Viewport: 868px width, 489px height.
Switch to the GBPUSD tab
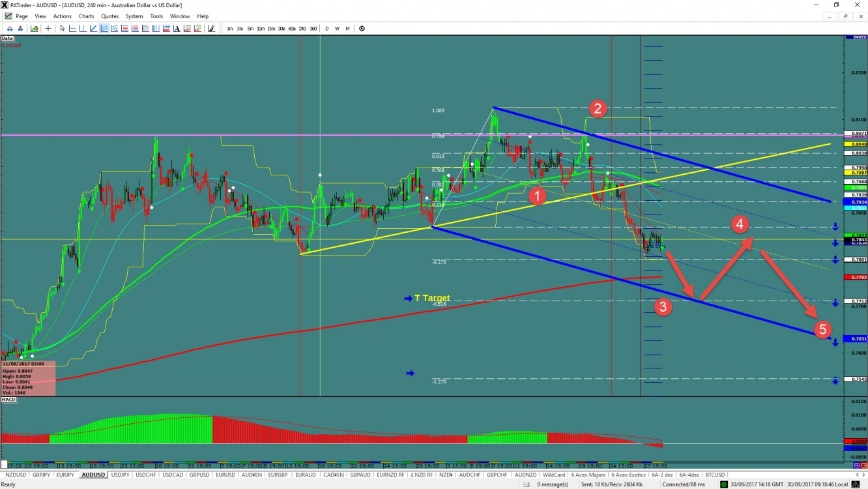199,475
